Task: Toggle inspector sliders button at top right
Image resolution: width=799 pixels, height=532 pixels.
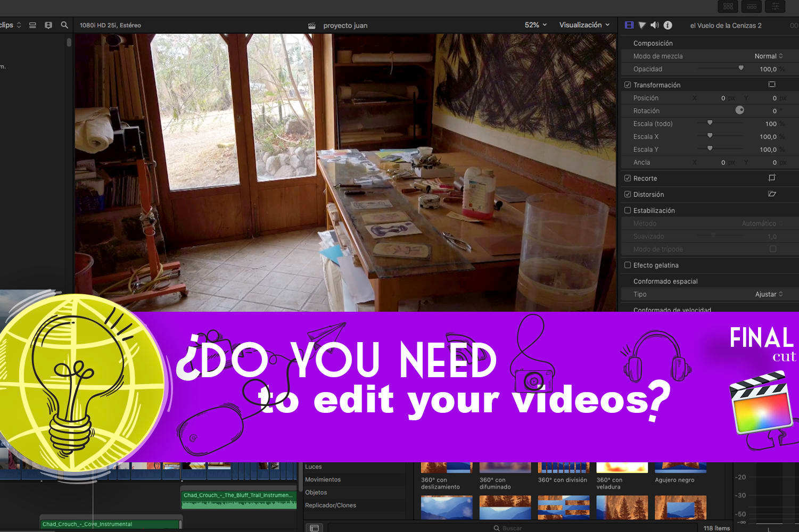Action: (775, 6)
